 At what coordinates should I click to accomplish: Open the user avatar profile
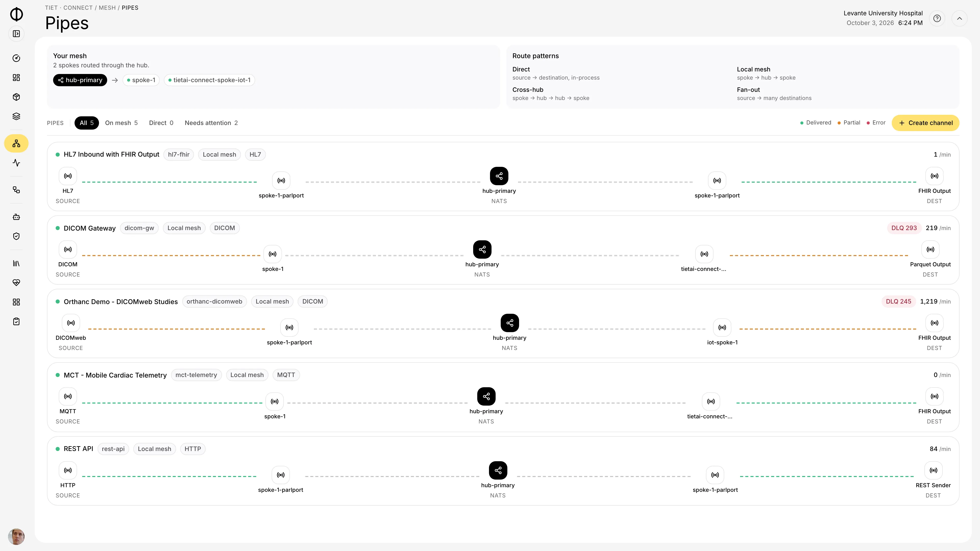(x=16, y=536)
